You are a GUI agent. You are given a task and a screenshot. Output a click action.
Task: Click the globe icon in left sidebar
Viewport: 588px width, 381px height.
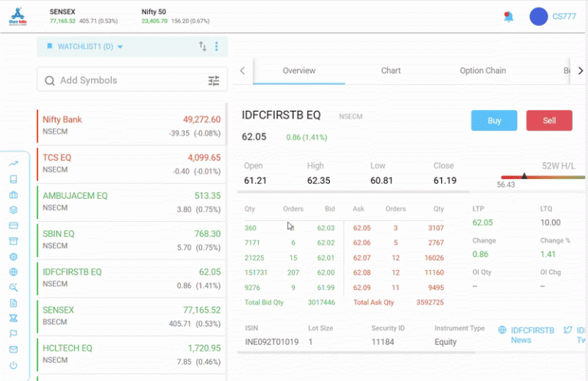click(x=13, y=272)
